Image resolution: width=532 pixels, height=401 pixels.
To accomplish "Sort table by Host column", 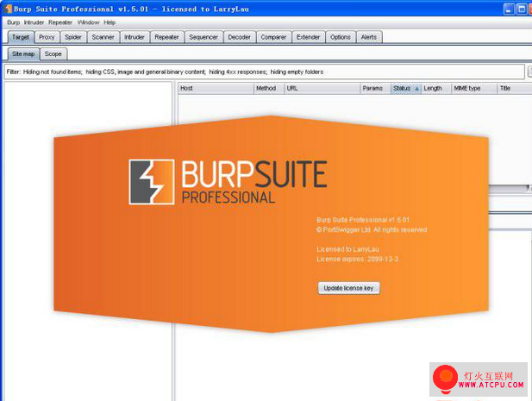I will [x=216, y=88].
